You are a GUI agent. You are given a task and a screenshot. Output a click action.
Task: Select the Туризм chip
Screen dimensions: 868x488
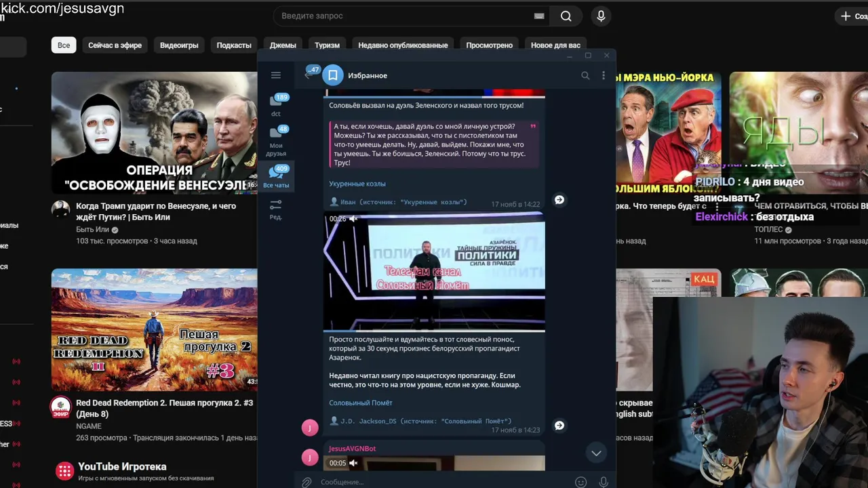pos(327,45)
